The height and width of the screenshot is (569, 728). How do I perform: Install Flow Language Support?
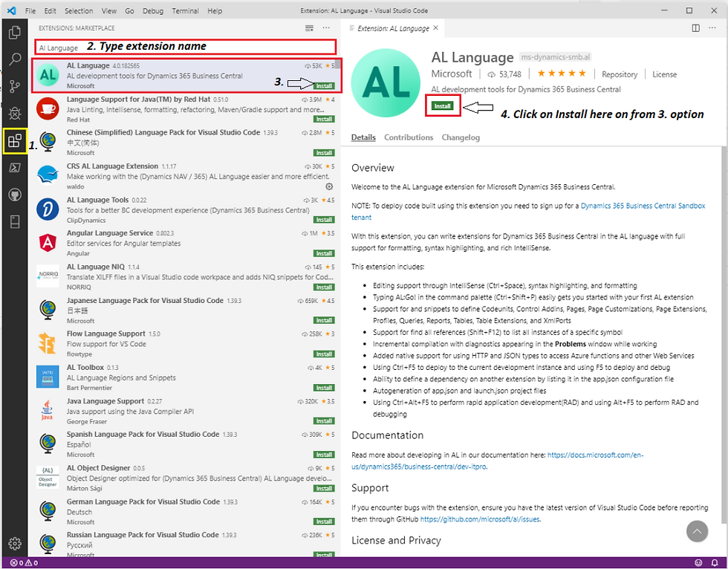[x=324, y=354]
